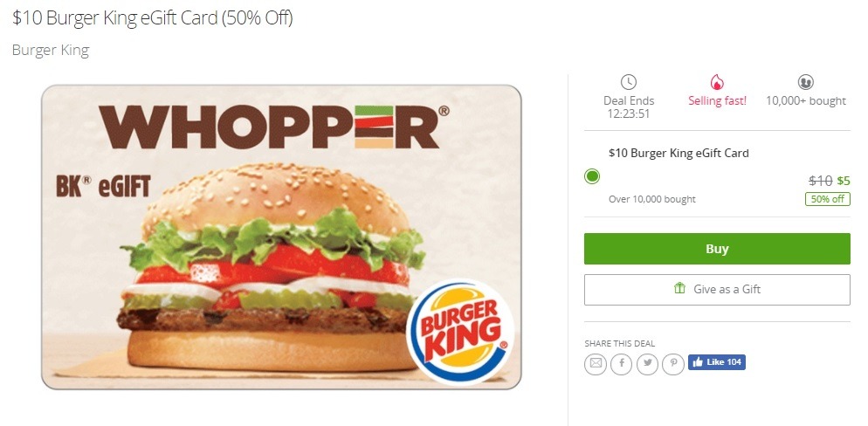Like the deal with Facebook Like 104
Image resolution: width=868 pixels, height=426 pixels.
(x=717, y=361)
